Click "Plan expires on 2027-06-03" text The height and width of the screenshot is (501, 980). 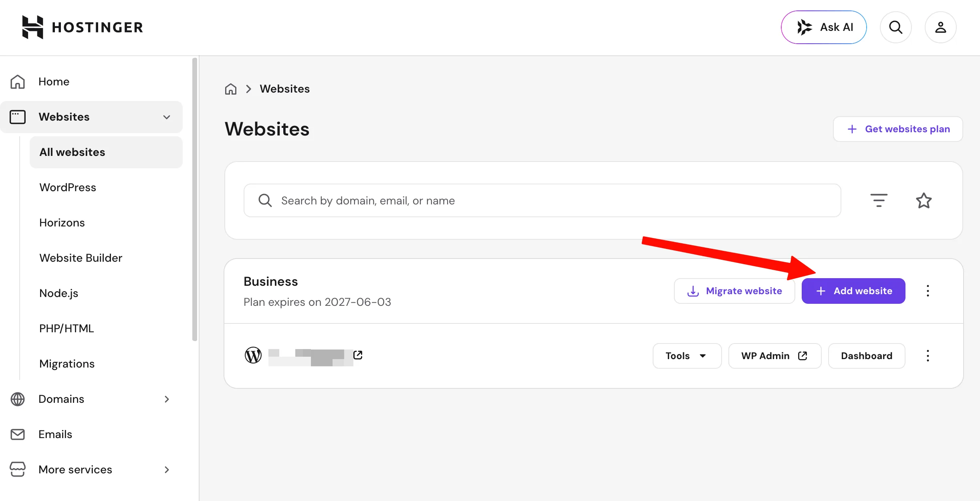click(x=317, y=302)
